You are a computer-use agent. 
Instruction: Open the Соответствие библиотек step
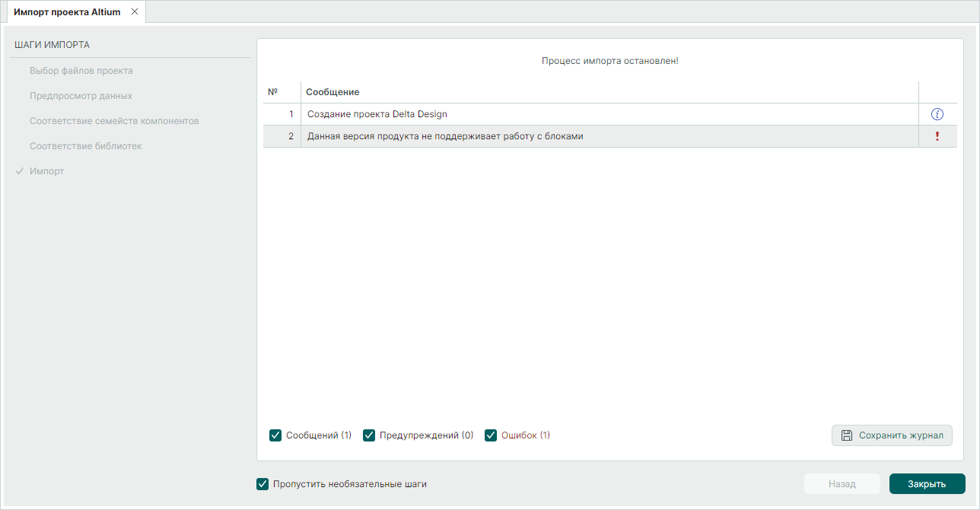(86, 146)
